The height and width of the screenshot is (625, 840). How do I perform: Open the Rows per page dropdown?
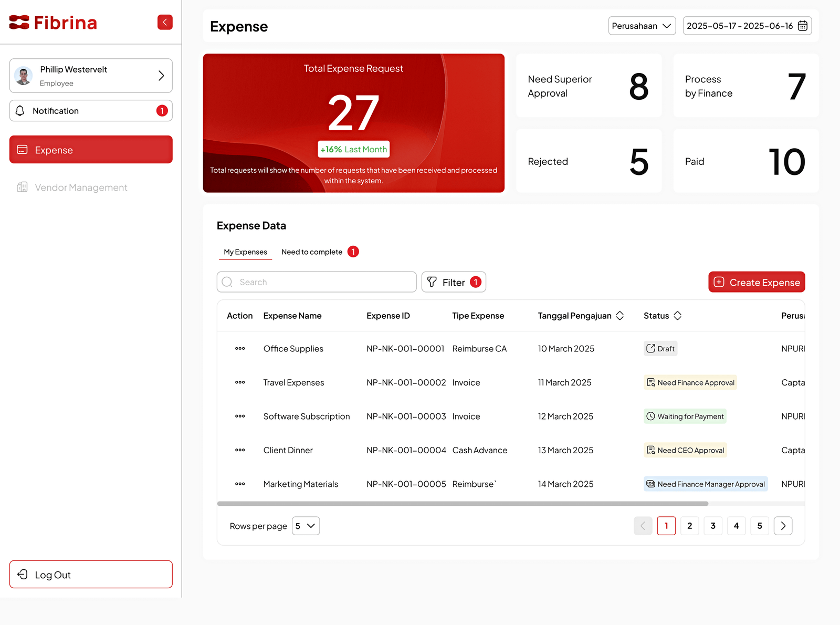click(x=306, y=526)
